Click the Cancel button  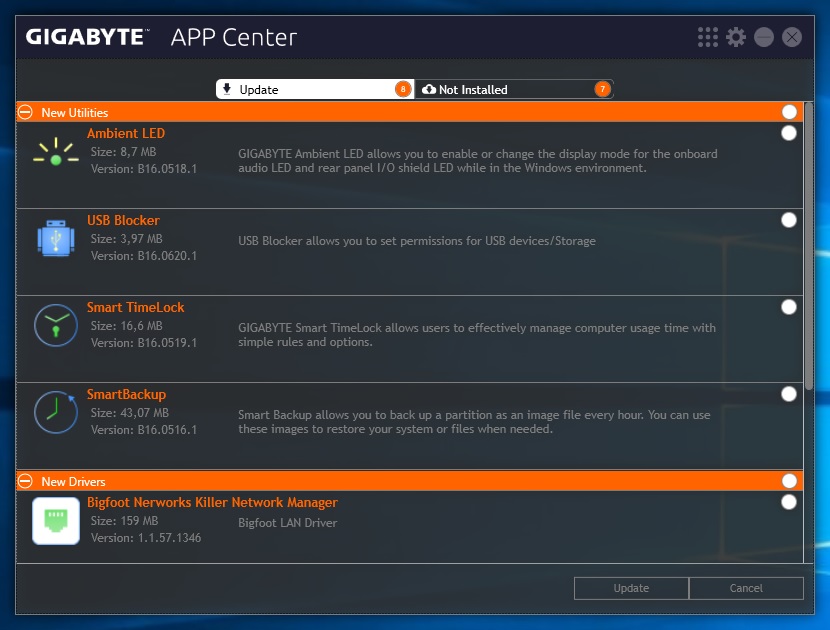(746, 588)
